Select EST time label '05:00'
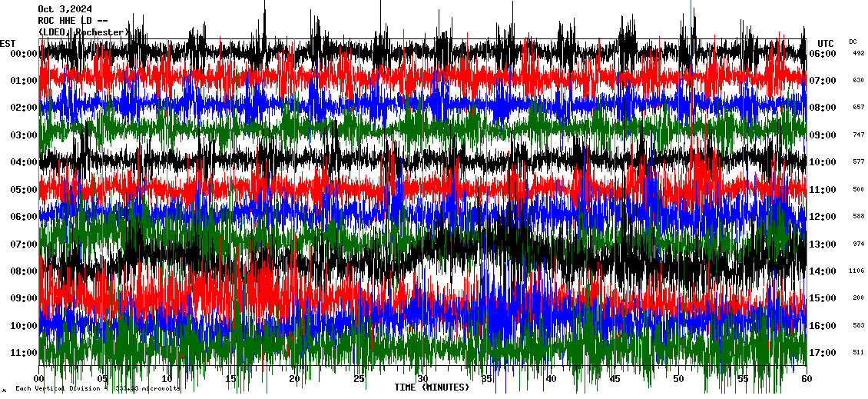Viewport: 868px width, 399px height. pos(24,189)
